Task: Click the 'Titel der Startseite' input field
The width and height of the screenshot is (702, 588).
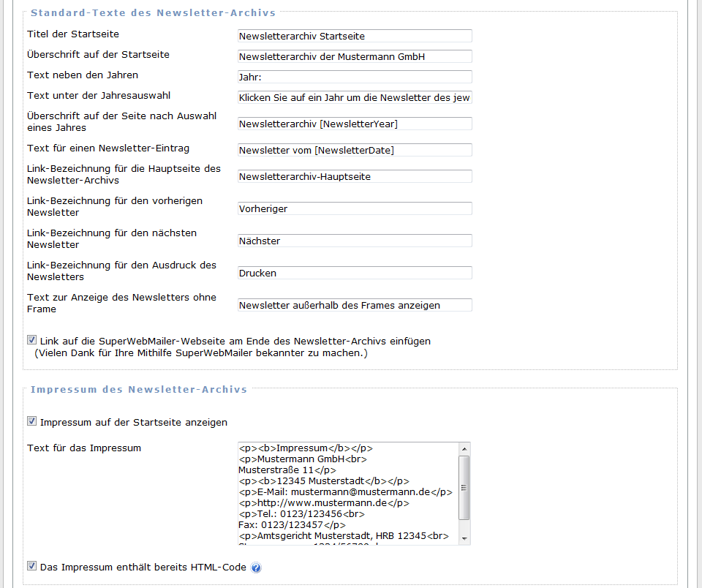Action: (x=355, y=36)
